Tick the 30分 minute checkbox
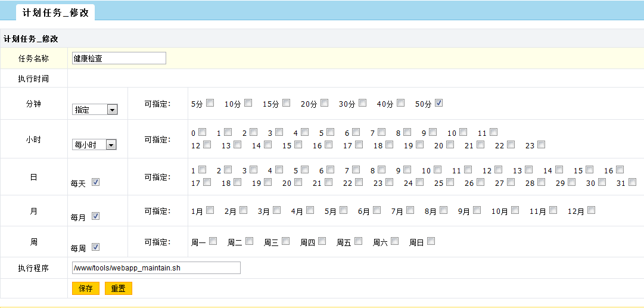The width and height of the screenshot is (644, 308). pyautogui.click(x=363, y=103)
